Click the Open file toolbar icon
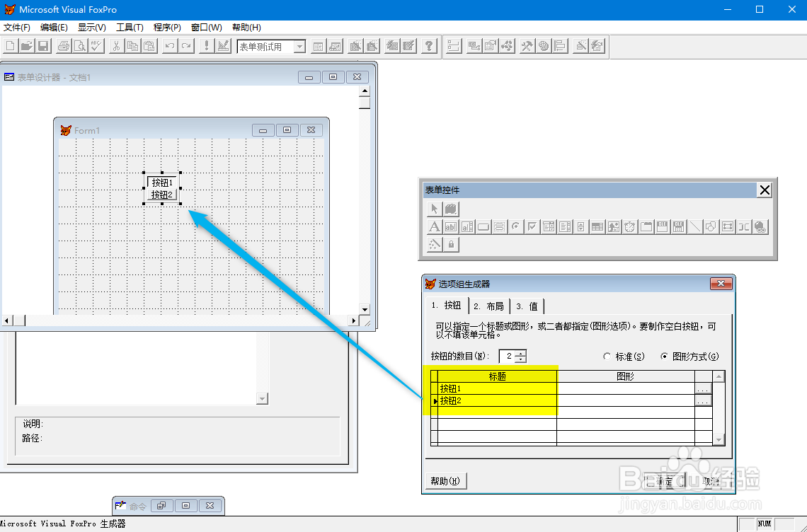807x532 pixels. (27, 46)
